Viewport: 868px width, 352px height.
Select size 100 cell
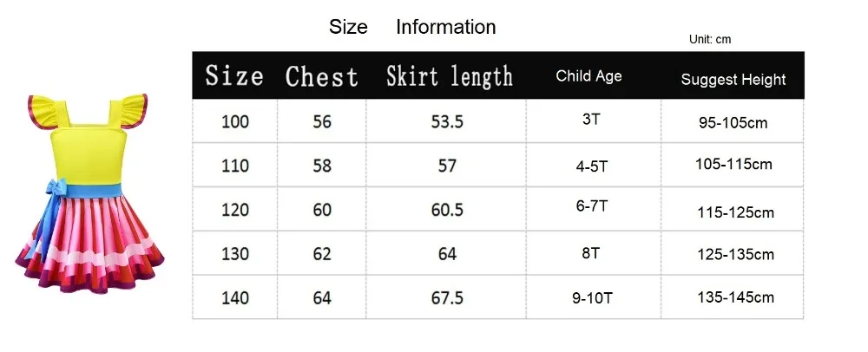(x=235, y=121)
